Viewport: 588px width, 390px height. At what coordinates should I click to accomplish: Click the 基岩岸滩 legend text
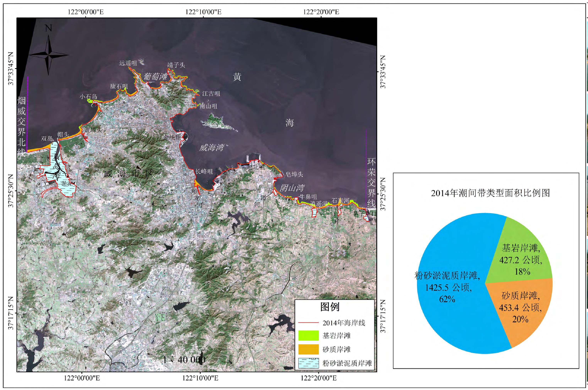[336, 336]
